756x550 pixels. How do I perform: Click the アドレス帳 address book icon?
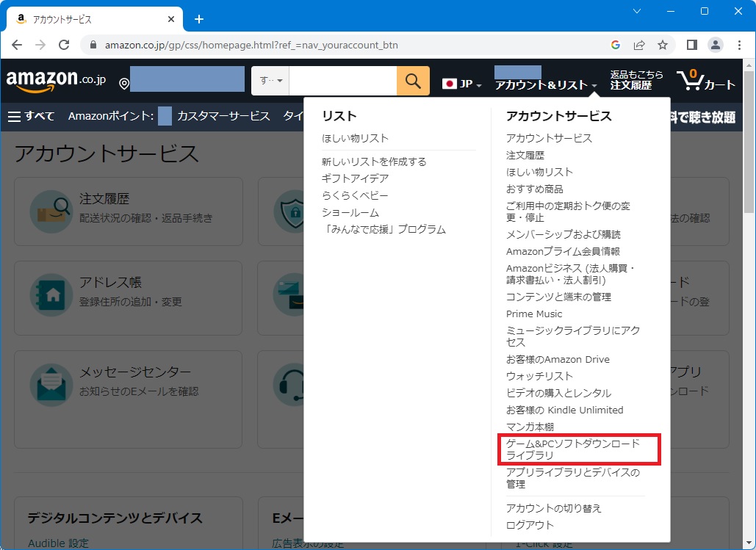pyautogui.click(x=51, y=295)
